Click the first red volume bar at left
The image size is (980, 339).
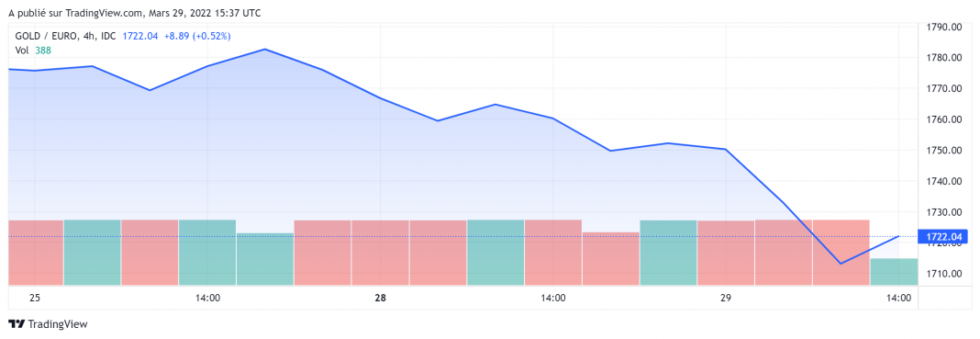click(36, 253)
